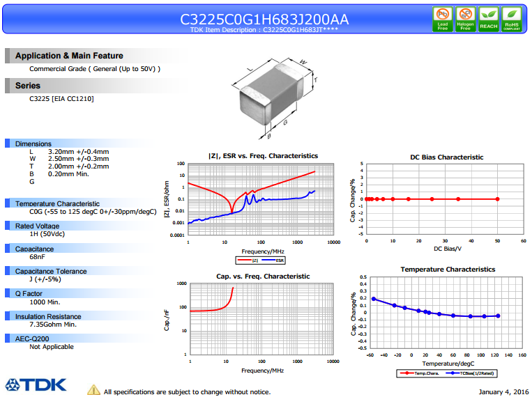
Task: Click the Capacitance Tolerance heading
Action: 51,271
